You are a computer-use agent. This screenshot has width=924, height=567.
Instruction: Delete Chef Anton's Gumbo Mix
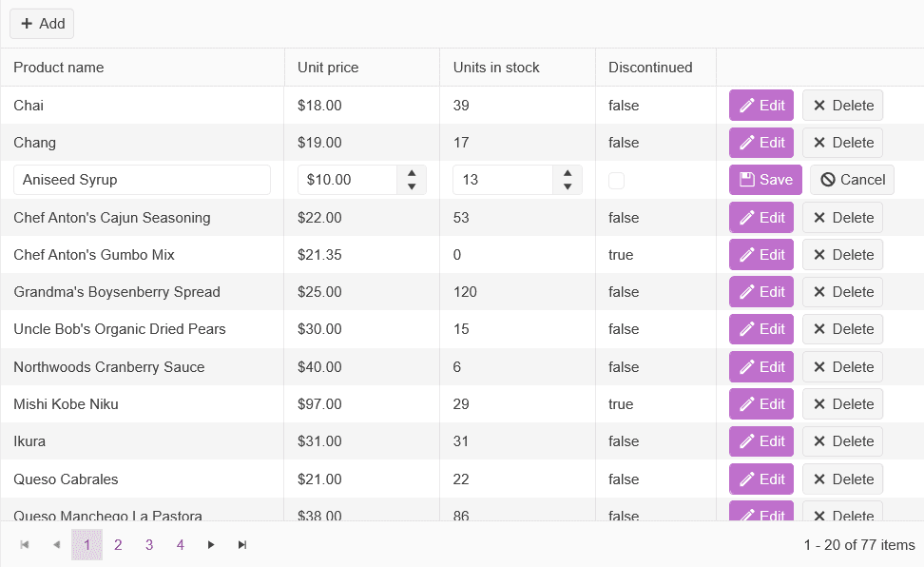tap(842, 255)
